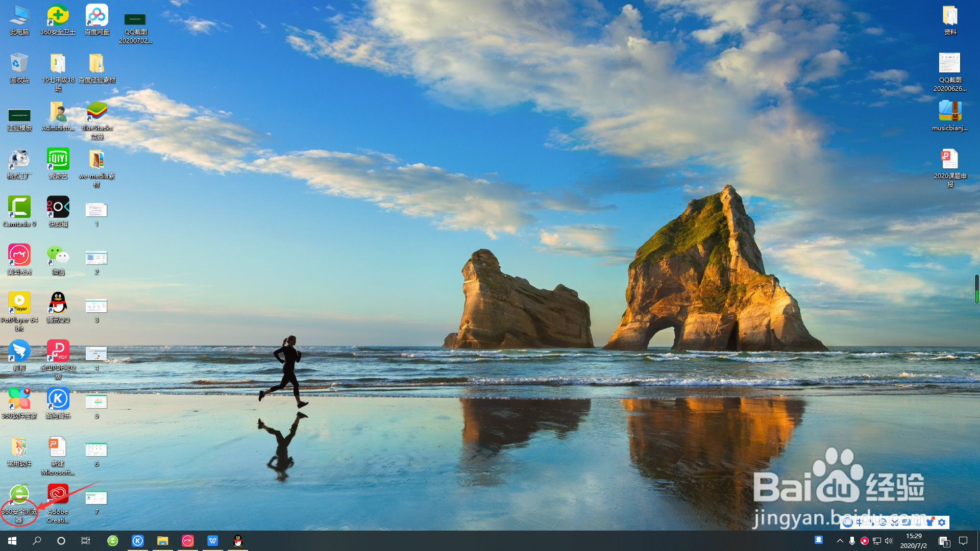Screen dimensions: 980x551
Task: Select the PotPlayer 64 bit shortcut
Action: click(x=19, y=313)
